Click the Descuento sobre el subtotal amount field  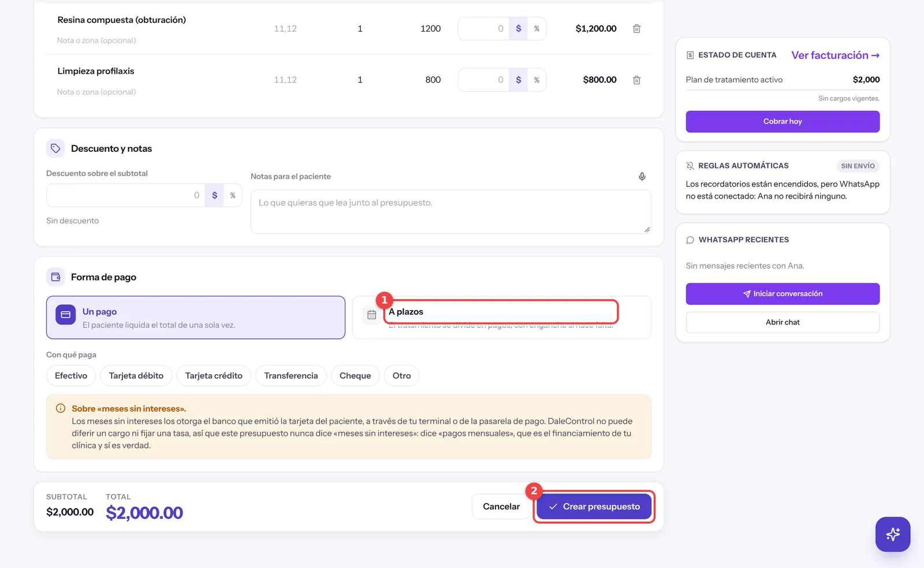coord(126,195)
